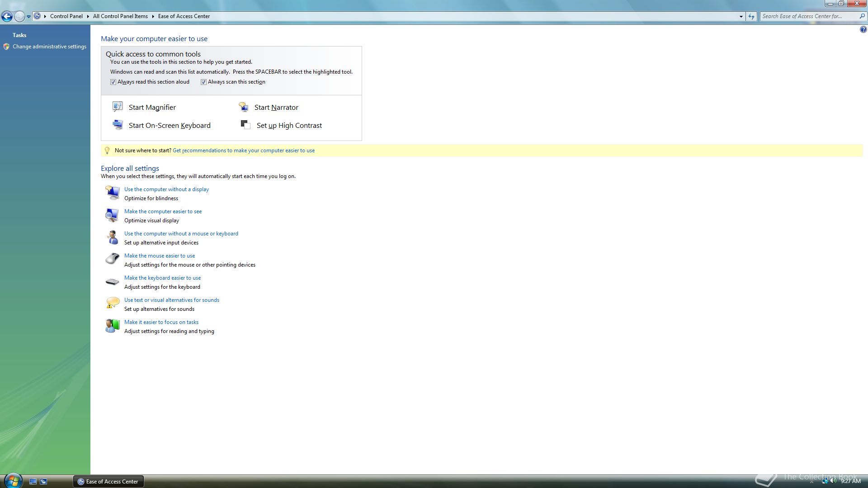Screen dimensions: 868x488
Task: Expand arrow after Control Panel breadcrumb
Action: point(88,16)
